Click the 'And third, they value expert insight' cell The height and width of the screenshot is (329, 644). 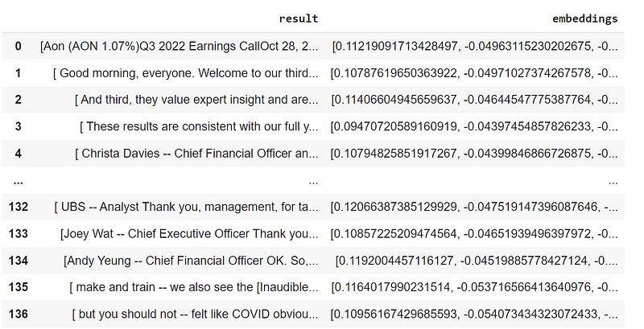(196, 100)
